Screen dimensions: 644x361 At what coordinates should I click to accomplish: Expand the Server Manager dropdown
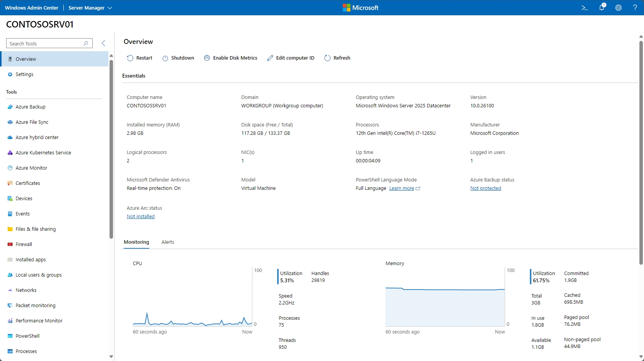pos(110,8)
